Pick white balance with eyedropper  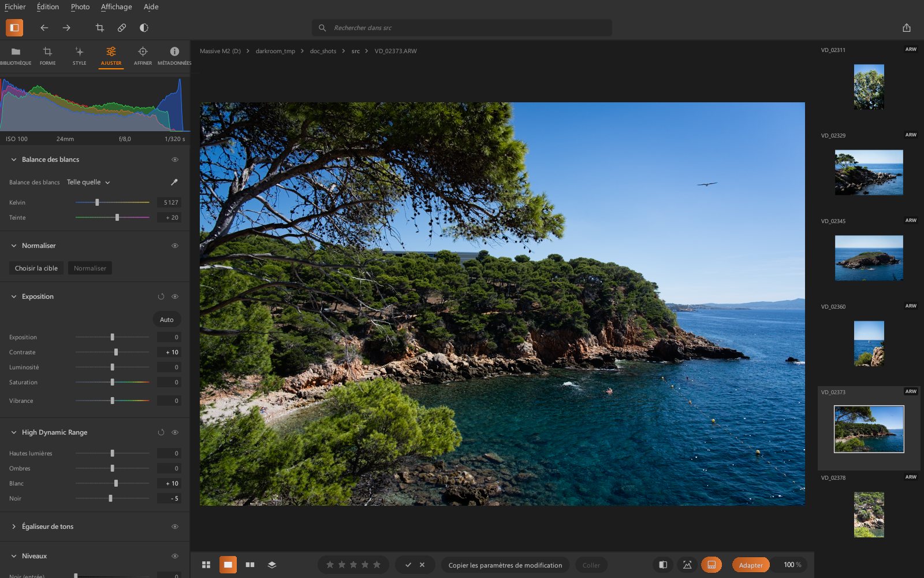[174, 182]
